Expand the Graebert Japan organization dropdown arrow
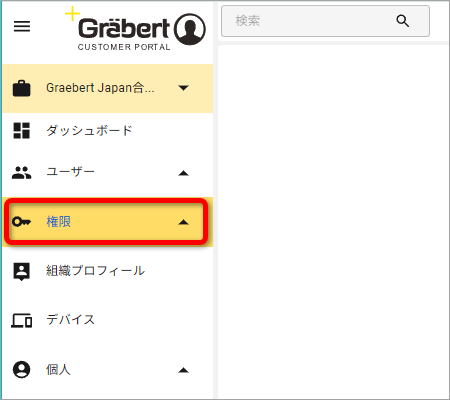Viewport: 450px width, 400px height. tap(183, 88)
